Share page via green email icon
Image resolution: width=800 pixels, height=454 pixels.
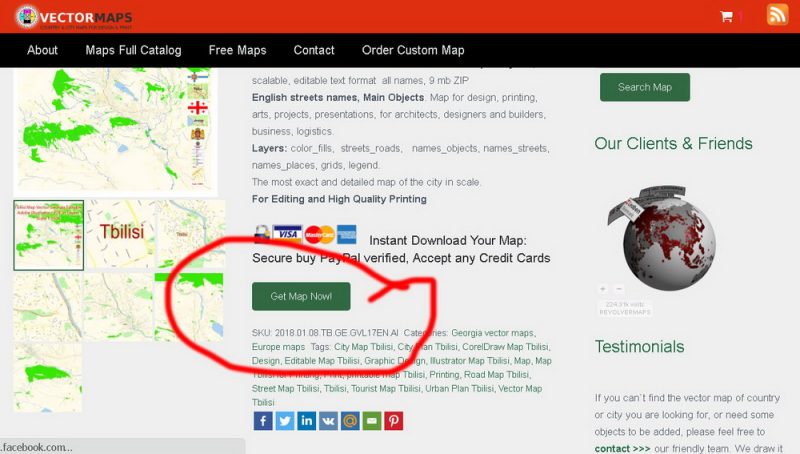click(x=372, y=421)
